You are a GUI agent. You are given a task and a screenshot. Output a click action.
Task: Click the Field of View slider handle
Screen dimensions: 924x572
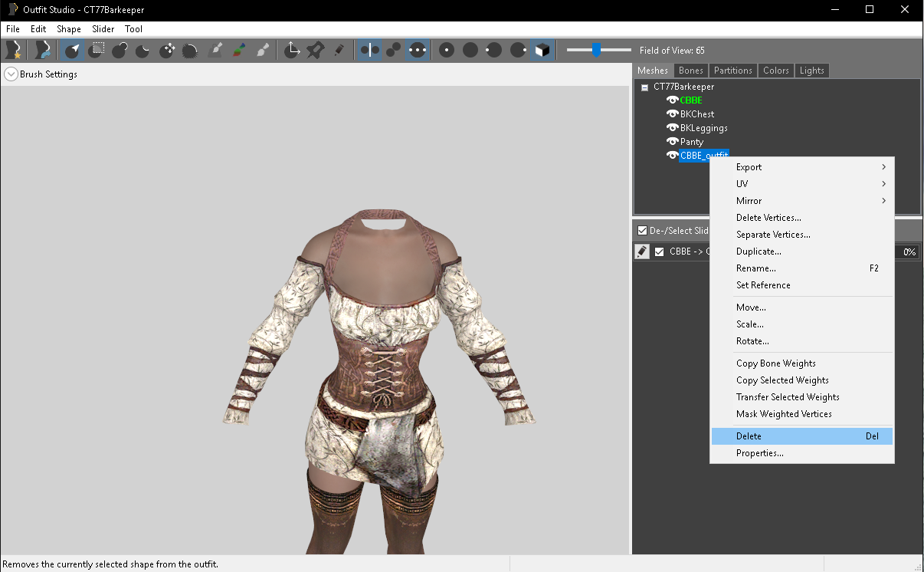click(596, 51)
